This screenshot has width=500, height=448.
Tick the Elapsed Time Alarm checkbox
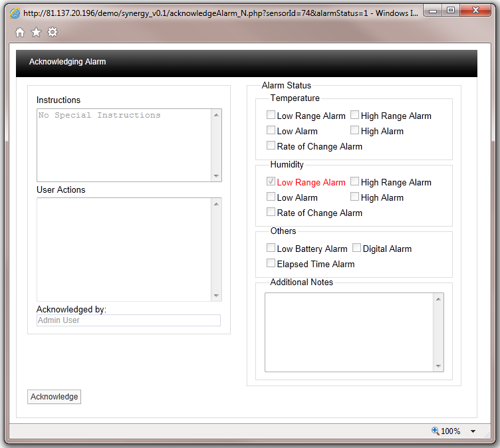271,263
